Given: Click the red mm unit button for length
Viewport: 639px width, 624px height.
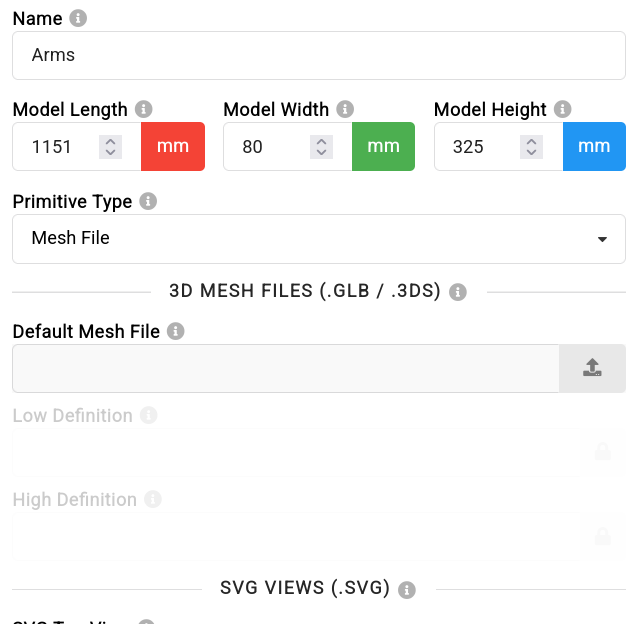Looking at the screenshot, I should (x=173, y=146).
